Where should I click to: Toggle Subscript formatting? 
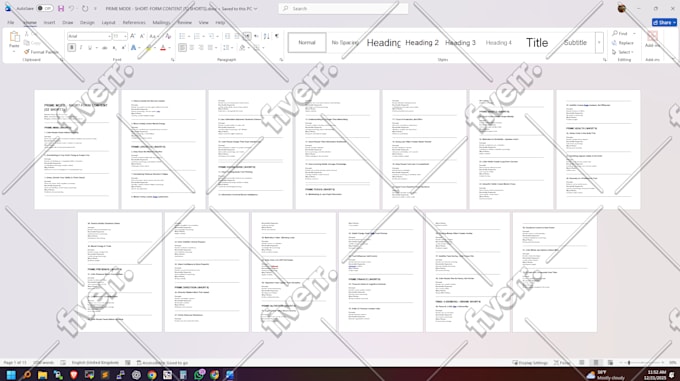click(114, 48)
